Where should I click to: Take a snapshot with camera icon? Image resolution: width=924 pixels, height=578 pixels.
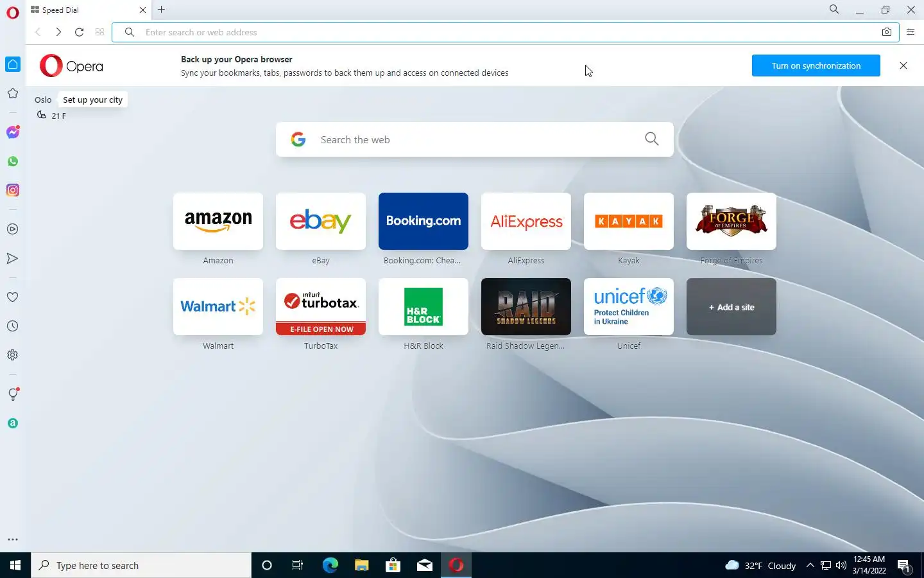887,32
